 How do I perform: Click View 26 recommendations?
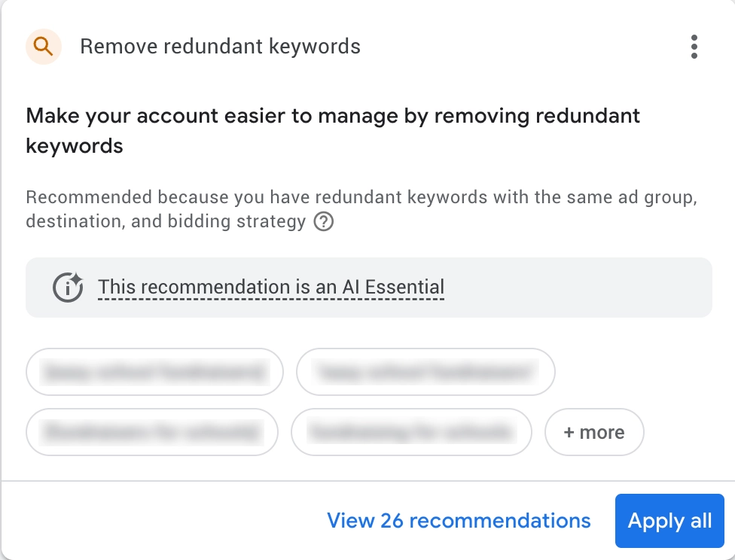click(x=459, y=520)
